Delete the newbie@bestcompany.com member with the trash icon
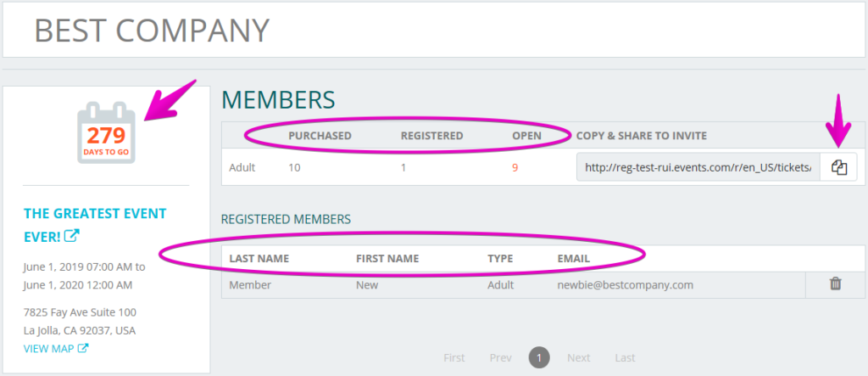868x376 pixels. click(x=835, y=284)
